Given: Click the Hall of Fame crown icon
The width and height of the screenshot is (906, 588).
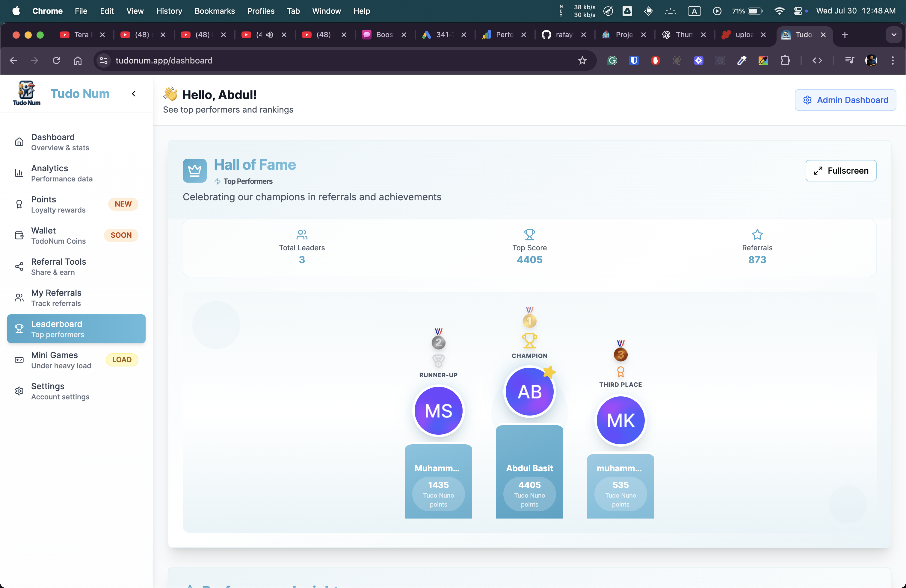Looking at the screenshot, I should tap(194, 171).
